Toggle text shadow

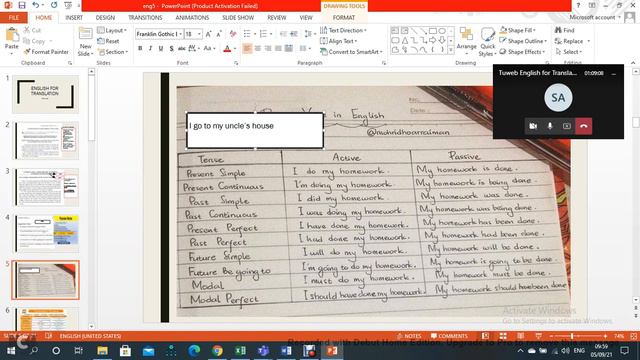(x=171, y=49)
